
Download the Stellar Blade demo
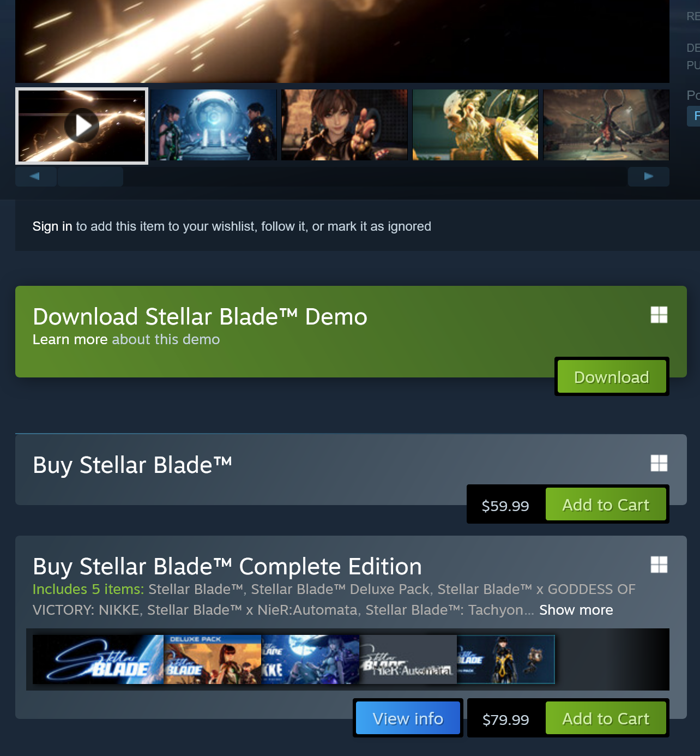point(612,377)
